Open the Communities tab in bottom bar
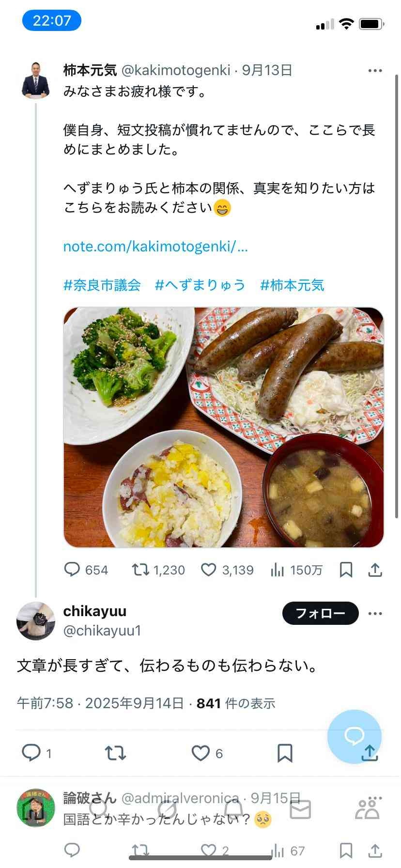 368,808
